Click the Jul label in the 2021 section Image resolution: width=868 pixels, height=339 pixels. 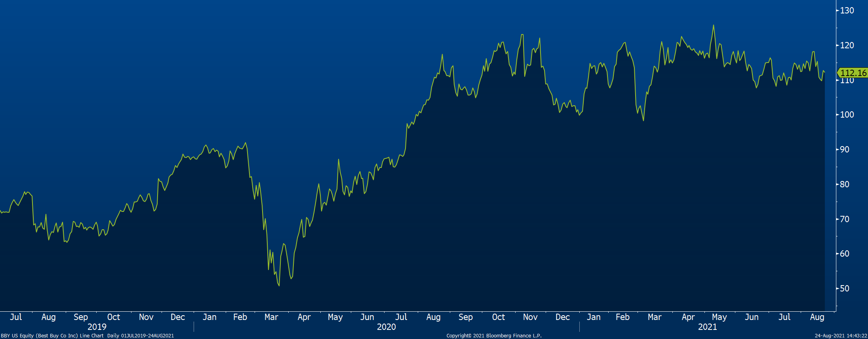784,317
